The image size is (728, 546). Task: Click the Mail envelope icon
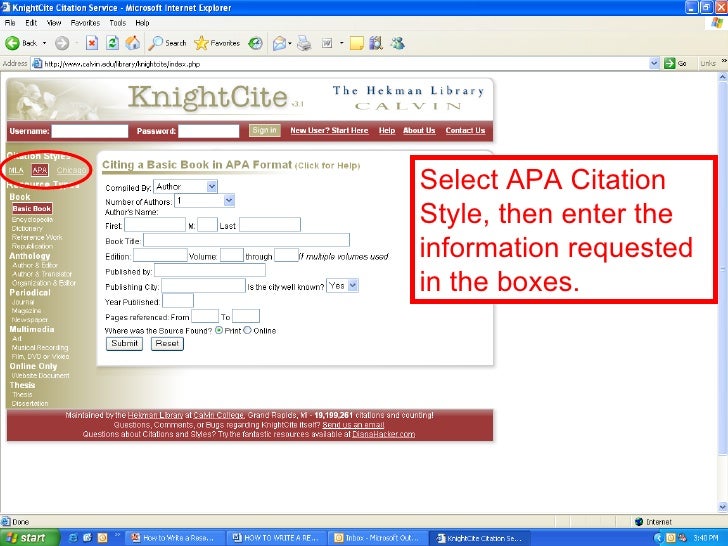click(279, 44)
